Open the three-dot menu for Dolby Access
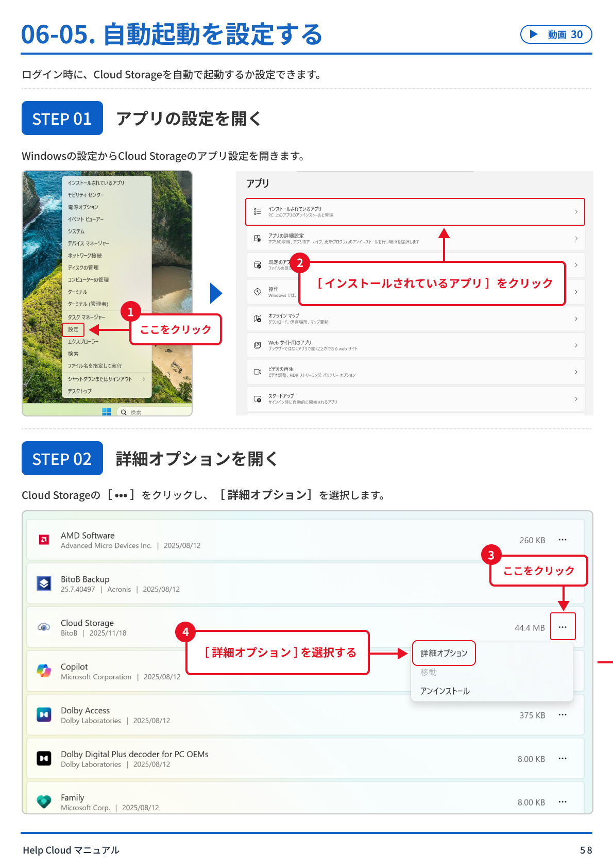Screen dimensions: 613x868 (x=563, y=715)
